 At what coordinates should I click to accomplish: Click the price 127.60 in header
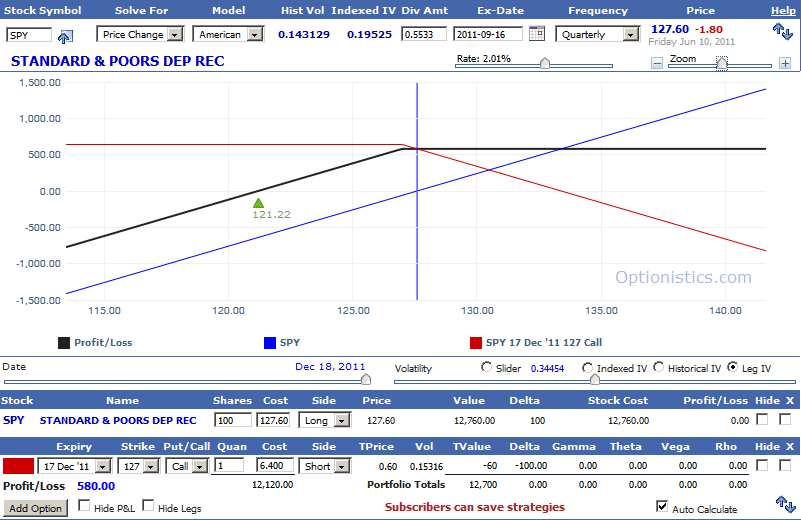[x=670, y=29]
